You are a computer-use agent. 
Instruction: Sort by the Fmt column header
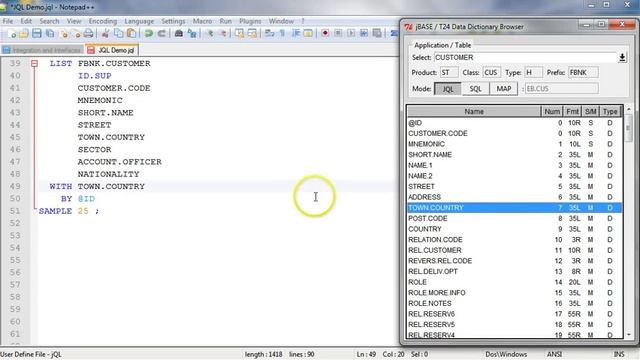(572, 111)
